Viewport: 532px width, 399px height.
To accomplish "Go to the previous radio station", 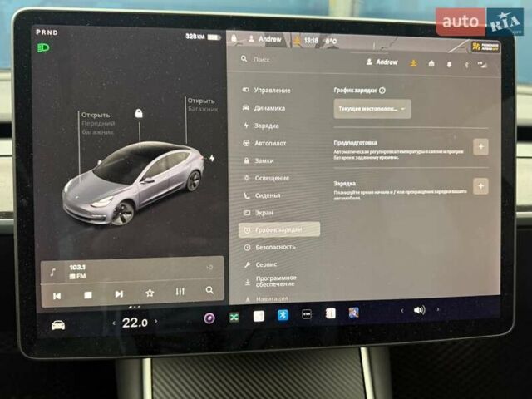I will point(57,295).
